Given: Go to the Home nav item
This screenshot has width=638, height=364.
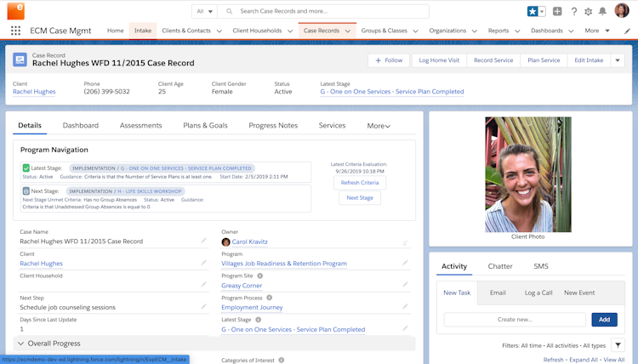Looking at the screenshot, I should 115,31.
